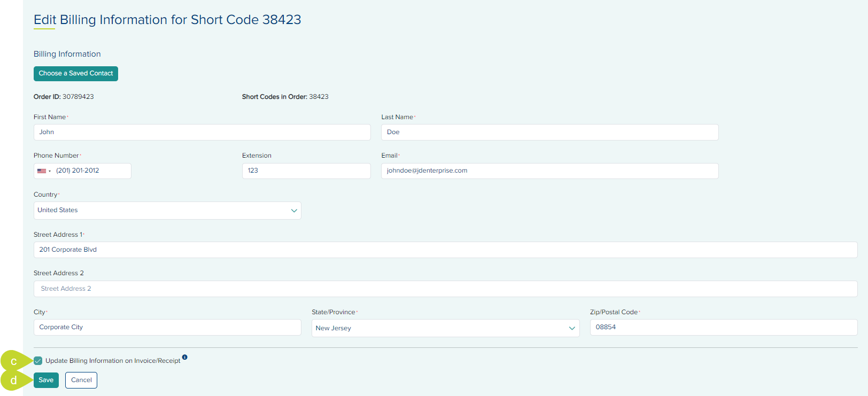
Task: Select the Phone Number input field
Action: pyautogui.click(x=91, y=171)
